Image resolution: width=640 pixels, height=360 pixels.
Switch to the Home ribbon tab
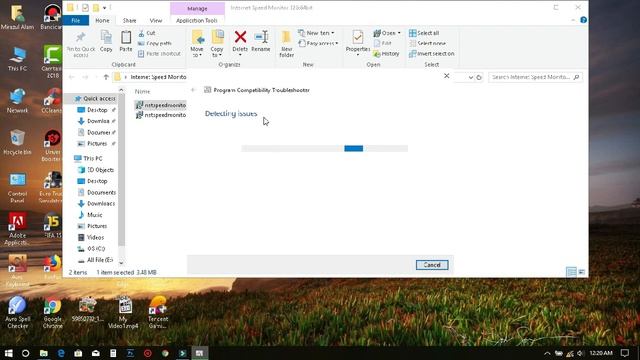102,20
